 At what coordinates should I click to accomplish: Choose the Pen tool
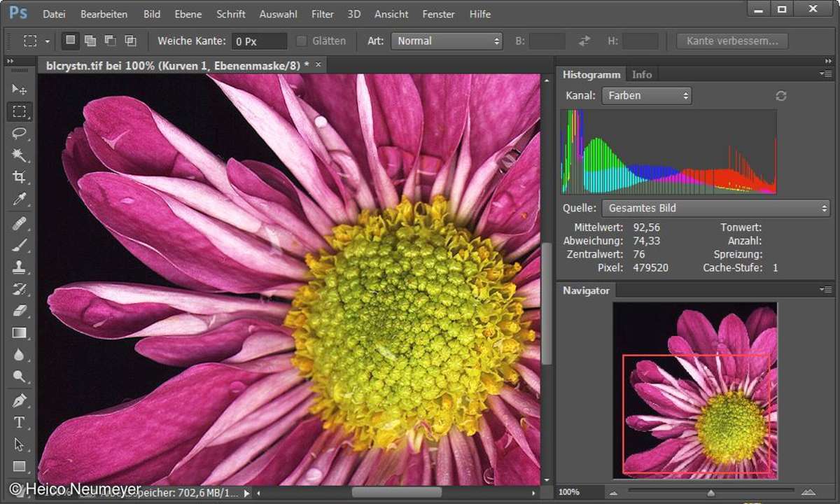[20, 400]
